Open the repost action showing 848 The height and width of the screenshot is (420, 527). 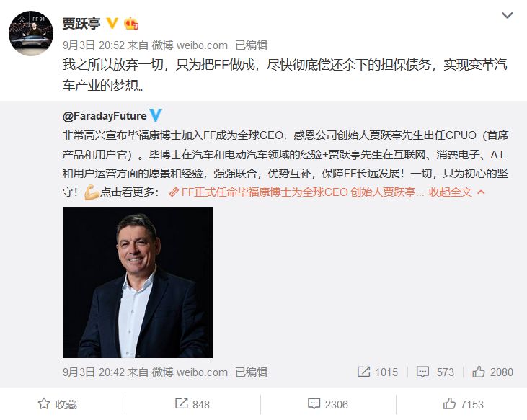(x=192, y=404)
